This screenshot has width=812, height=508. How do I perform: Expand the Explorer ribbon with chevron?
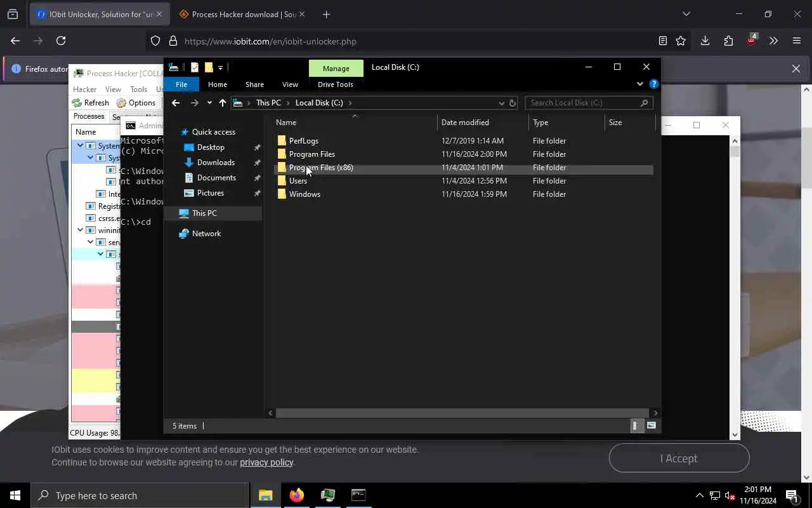point(639,84)
